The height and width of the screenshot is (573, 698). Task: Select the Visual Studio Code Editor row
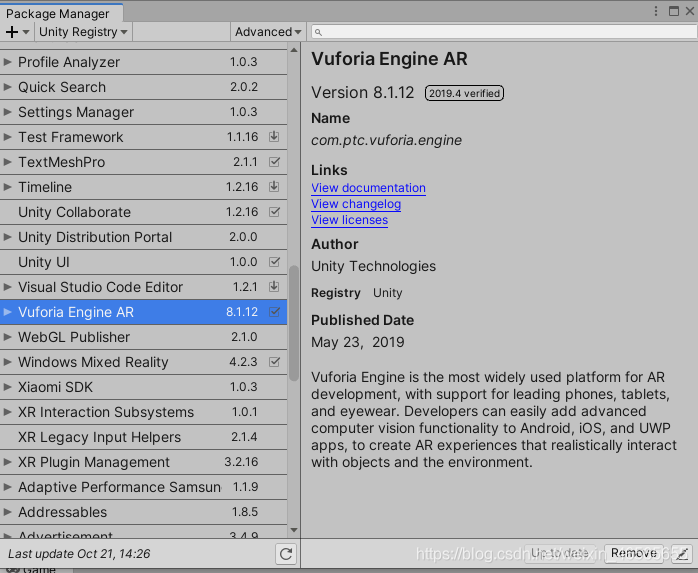(143, 287)
